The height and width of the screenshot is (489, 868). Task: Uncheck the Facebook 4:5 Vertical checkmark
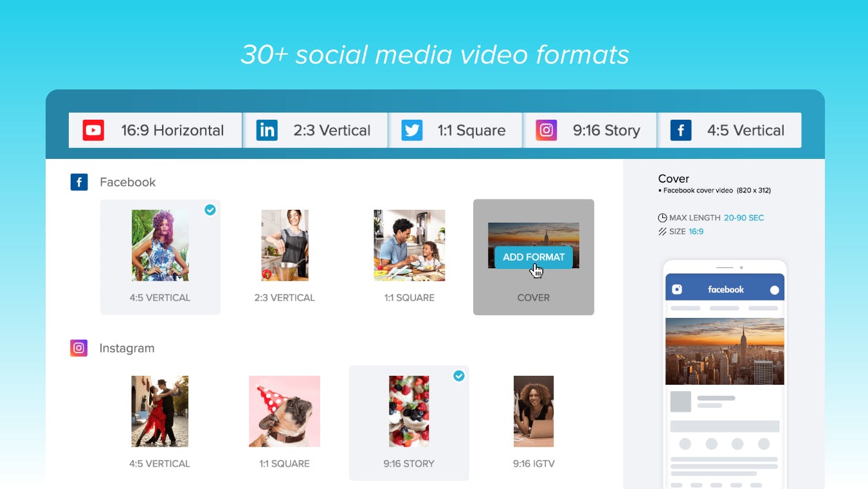(210, 210)
